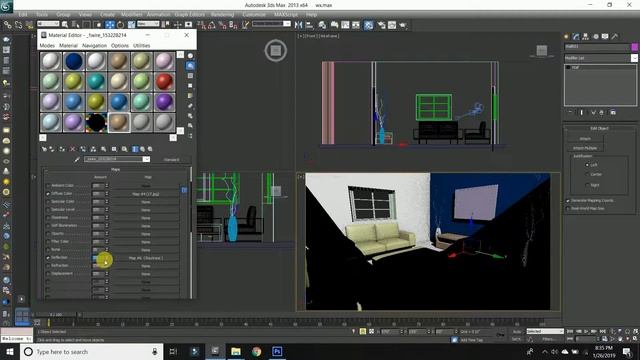Click the Sample Type icon beside slots
The image size is (640, 360).
tap(191, 56)
